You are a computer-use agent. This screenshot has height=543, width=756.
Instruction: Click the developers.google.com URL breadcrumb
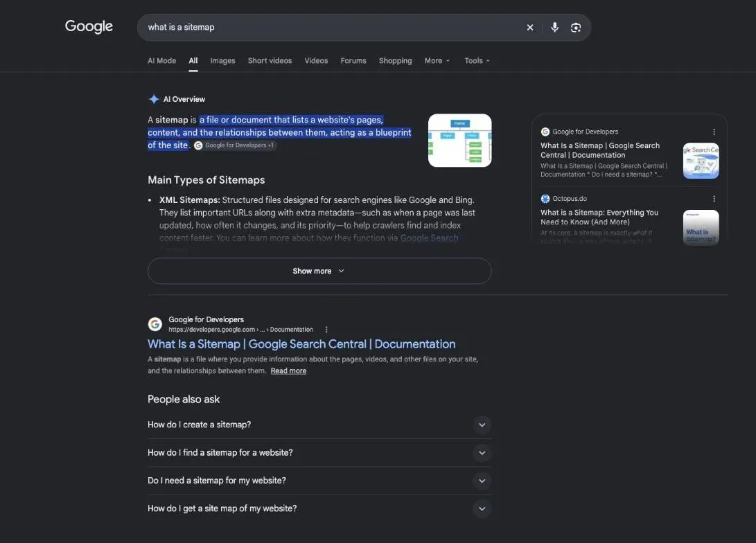tap(240, 330)
